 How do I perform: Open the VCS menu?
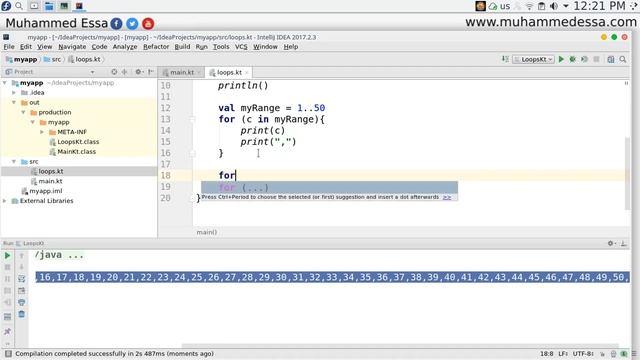coord(241,47)
